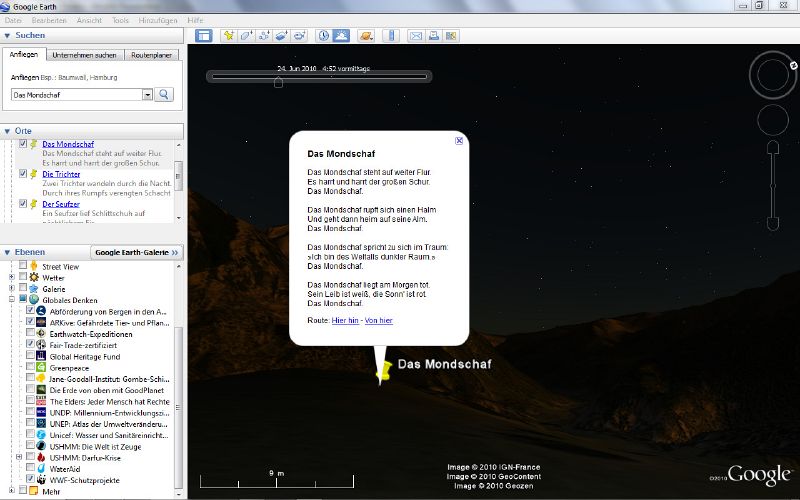The width and height of the screenshot is (800, 500).
Task: Open the Ansicht menu
Action: pyautogui.click(x=89, y=20)
